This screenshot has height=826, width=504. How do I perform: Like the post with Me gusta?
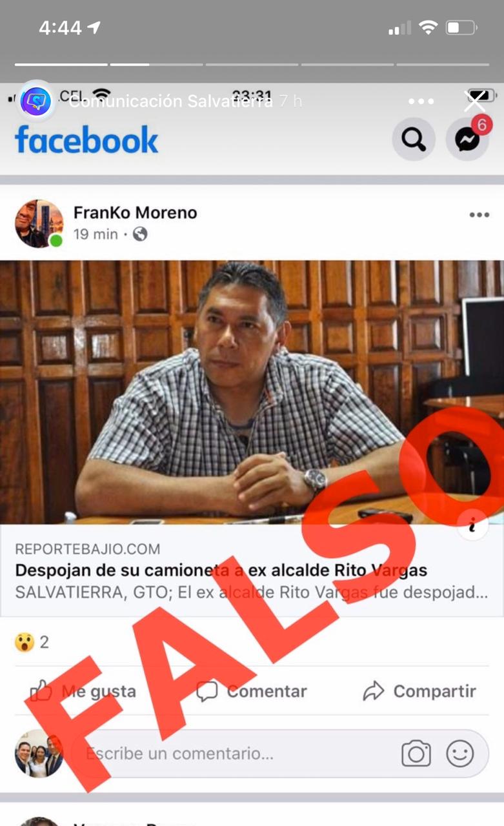pyautogui.click(x=83, y=691)
